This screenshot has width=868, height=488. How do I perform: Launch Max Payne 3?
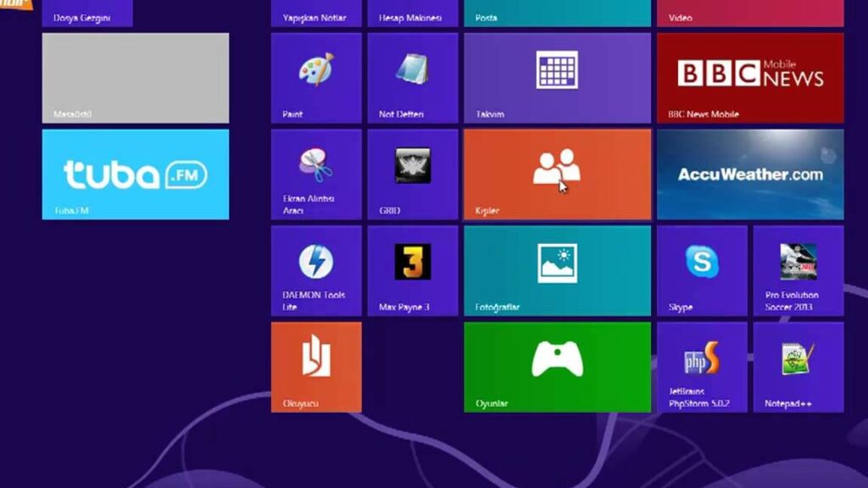[x=411, y=269]
